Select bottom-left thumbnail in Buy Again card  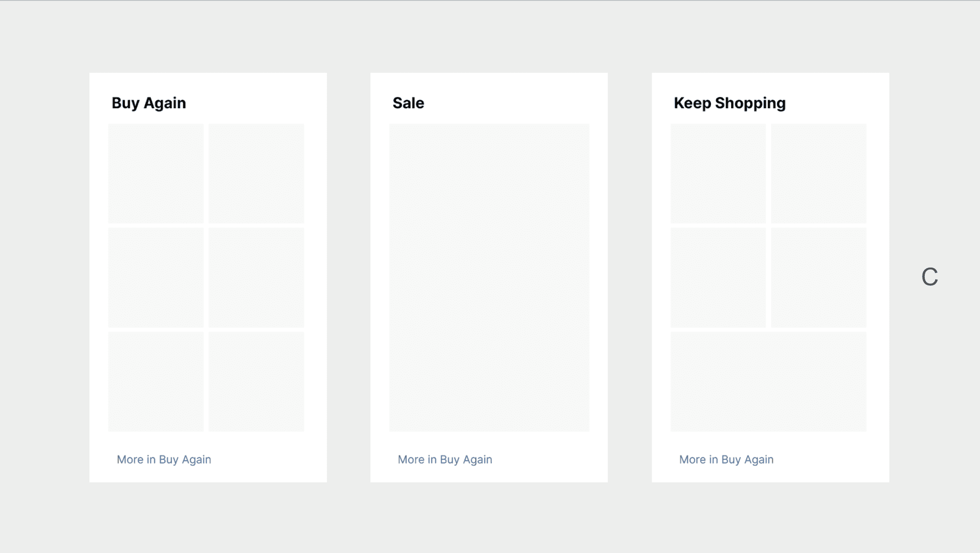pyautogui.click(x=156, y=382)
